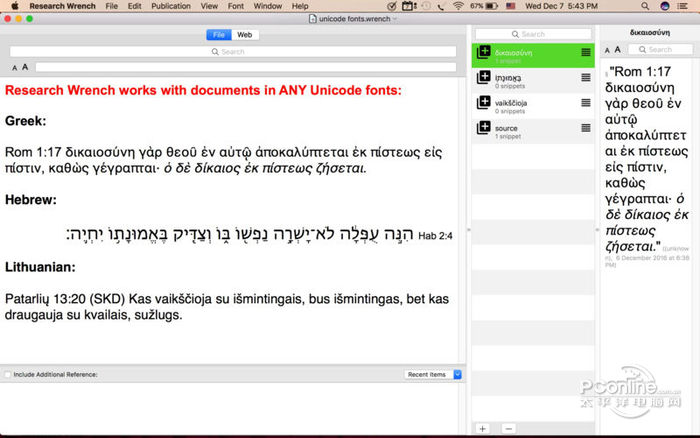Open Spotlight search in menu bar
Viewport: 700px width, 438px height.
click(645, 6)
